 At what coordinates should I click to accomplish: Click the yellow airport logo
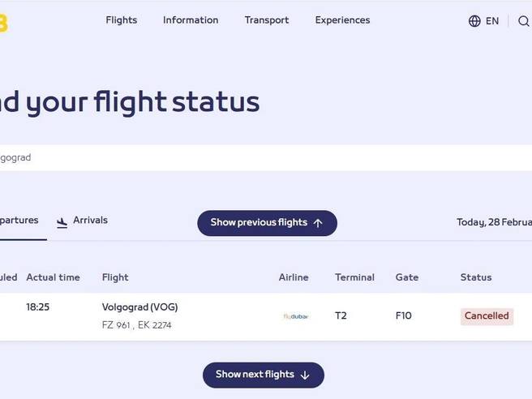[3, 23]
